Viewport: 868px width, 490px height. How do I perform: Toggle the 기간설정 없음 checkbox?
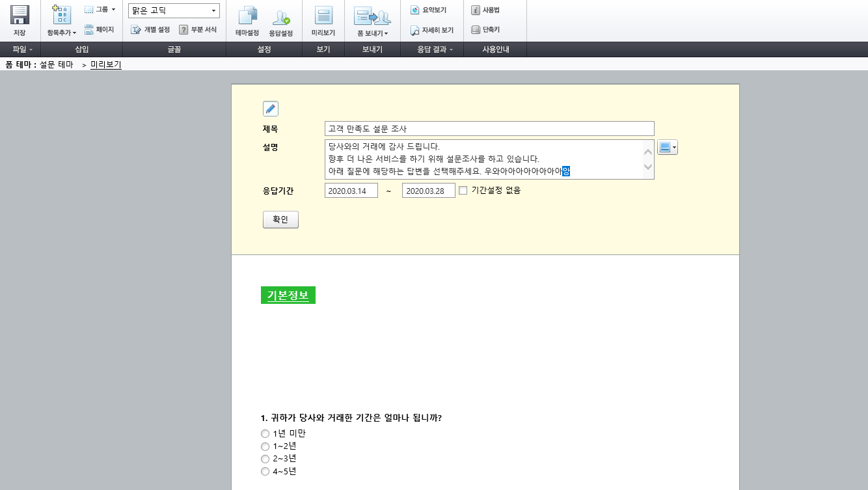pyautogui.click(x=463, y=191)
